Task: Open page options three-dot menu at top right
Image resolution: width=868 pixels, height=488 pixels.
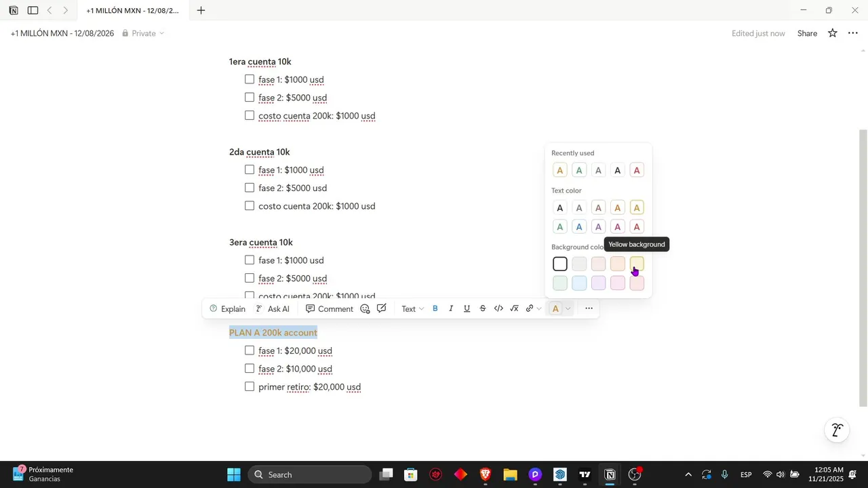Action: [853, 33]
